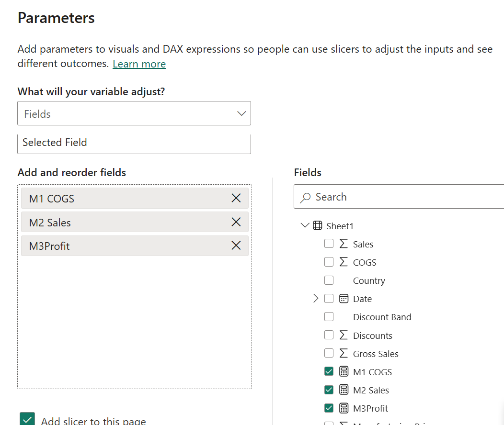Uncheck the M1 COGS measure checkbox
This screenshot has width=504, height=425.
coord(329,372)
